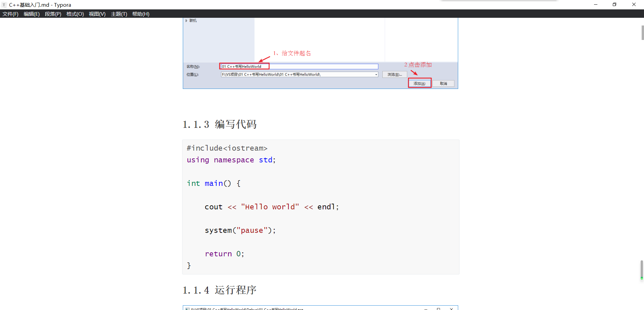Click the console window icon in bottom screenshot
This screenshot has width=644, height=310.
pos(187,308)
